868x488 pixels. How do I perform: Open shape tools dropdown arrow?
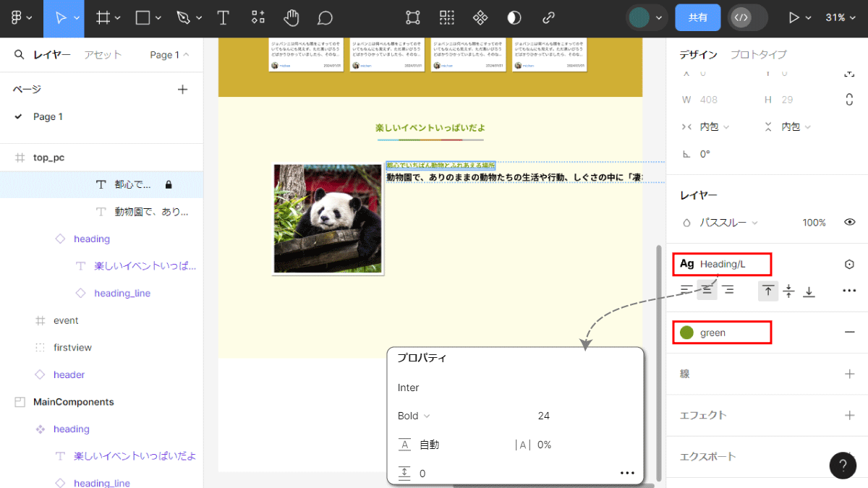click(158, 18)
